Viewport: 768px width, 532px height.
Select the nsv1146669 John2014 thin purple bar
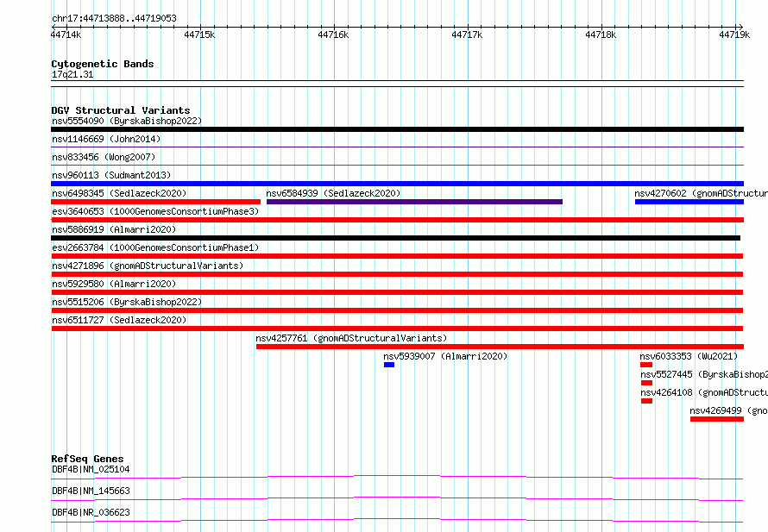click(x=397, y=147)
